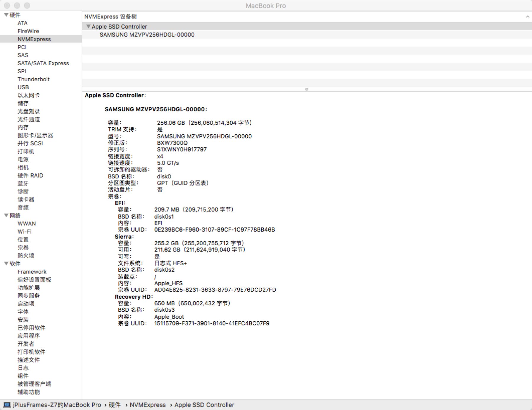Open the Thunderbolt entry
The height and width of the screenshot is (410, 532).
33,79
